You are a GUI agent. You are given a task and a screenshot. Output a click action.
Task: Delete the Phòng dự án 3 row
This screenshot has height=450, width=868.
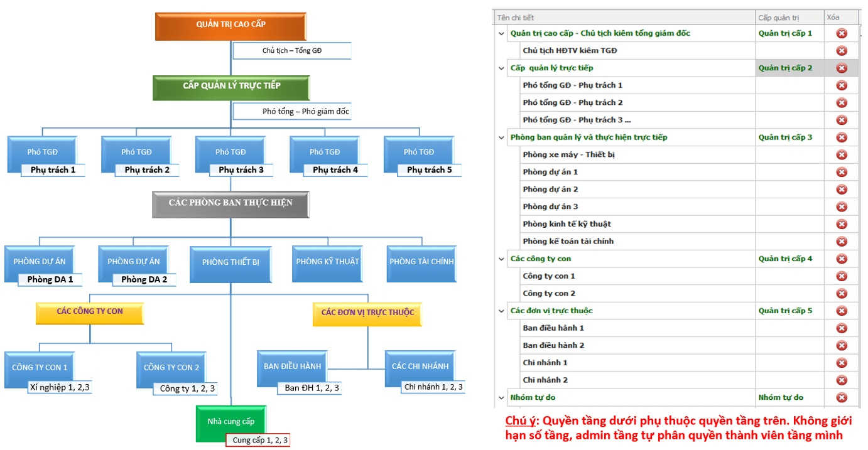[x=842, y=207]
